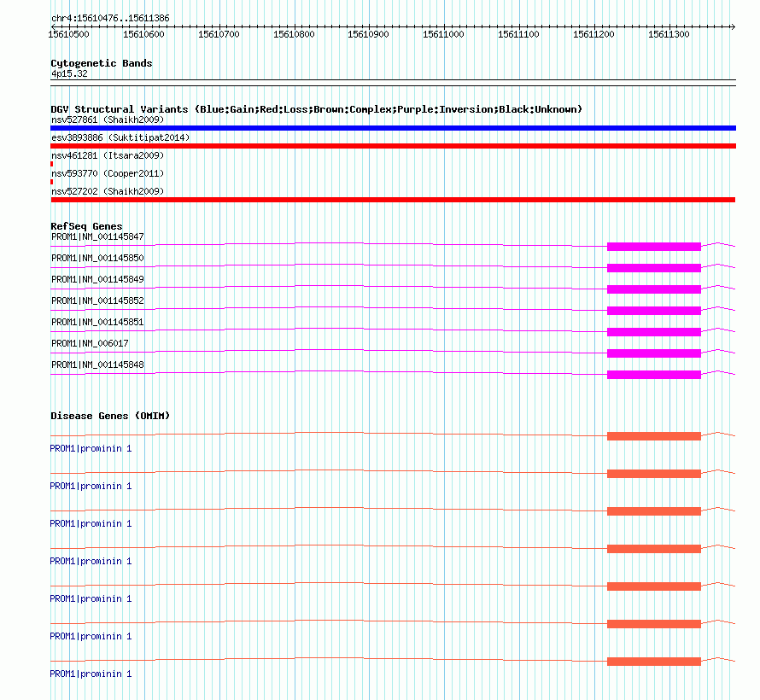
Task: Click the blue gain bar for nsv527861
Action: pyautogui.click(x=393, y=128)
